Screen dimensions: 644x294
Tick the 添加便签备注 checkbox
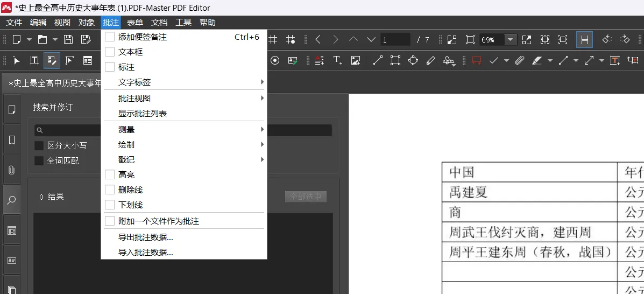tap(110, 37)
